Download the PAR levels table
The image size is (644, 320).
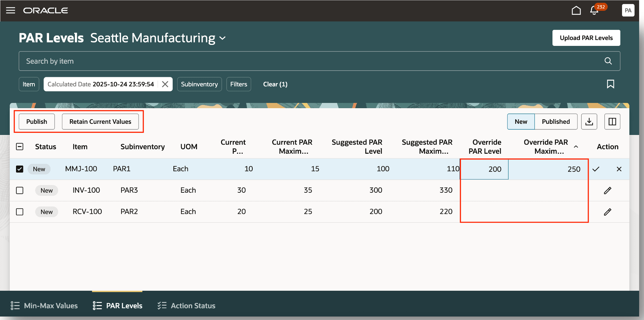(589, 121)
